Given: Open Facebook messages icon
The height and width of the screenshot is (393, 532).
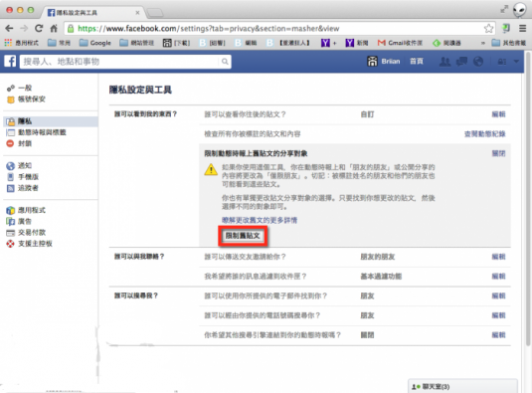Looking at the screenshot, I should click(461, 62).
